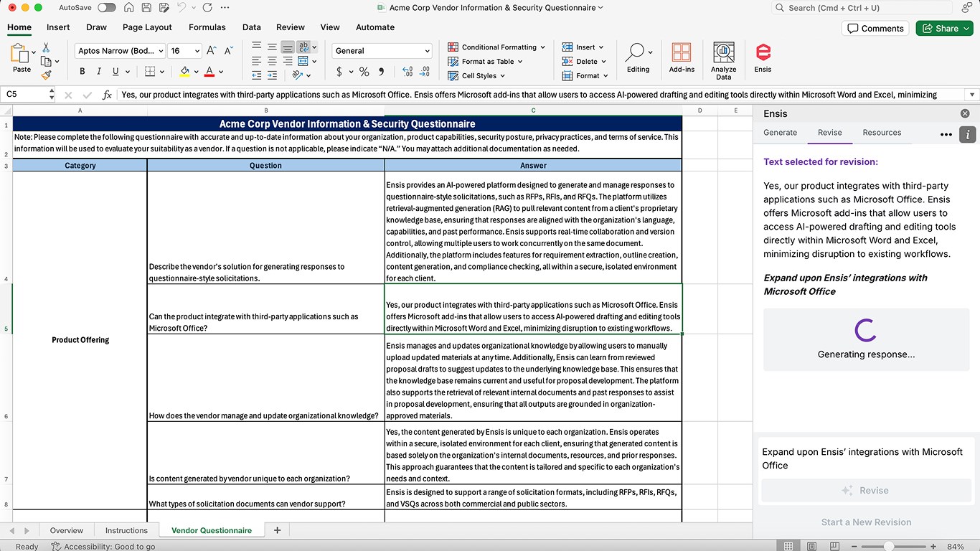Toggle the AutoSave switch

(107, 8)
